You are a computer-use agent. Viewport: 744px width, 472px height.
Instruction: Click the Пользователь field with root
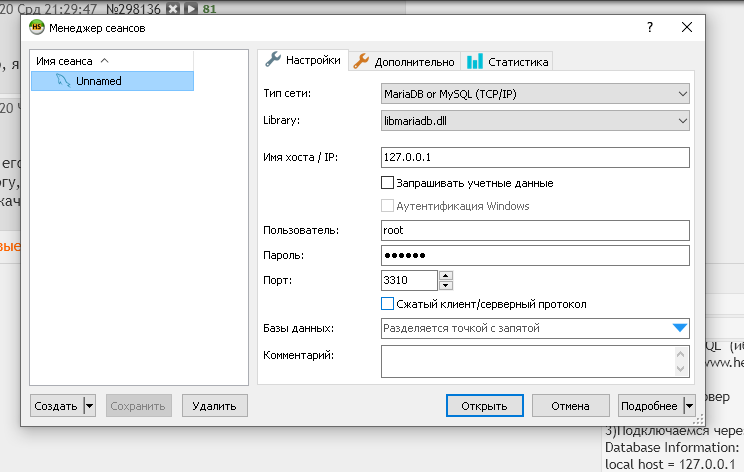click(535, 231)
